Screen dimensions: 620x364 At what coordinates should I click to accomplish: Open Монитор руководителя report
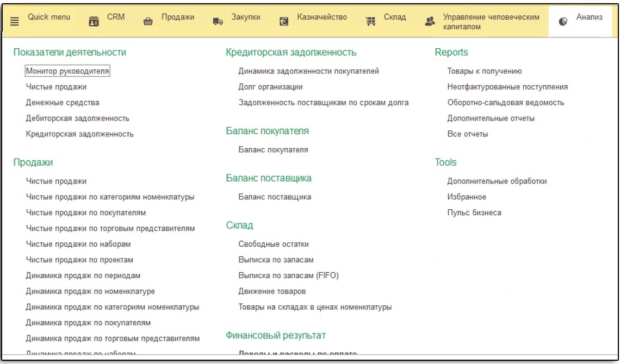point(67,71)
